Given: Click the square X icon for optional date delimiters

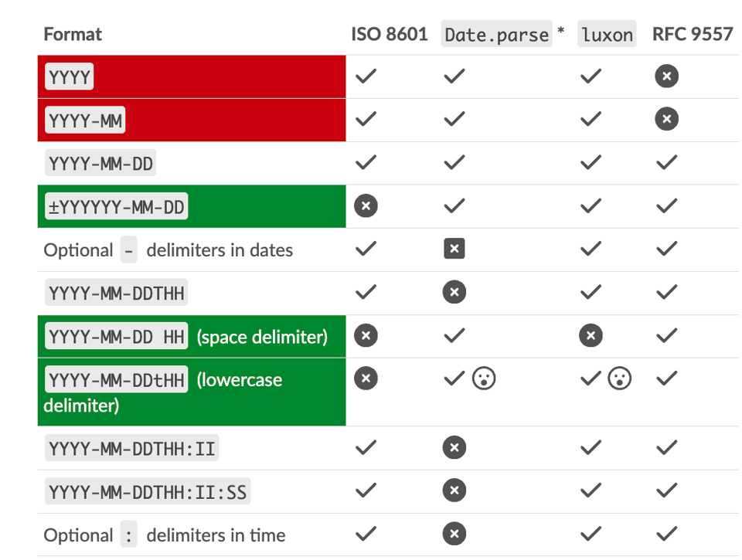Looking at the screenshot, I should (454, 249).
